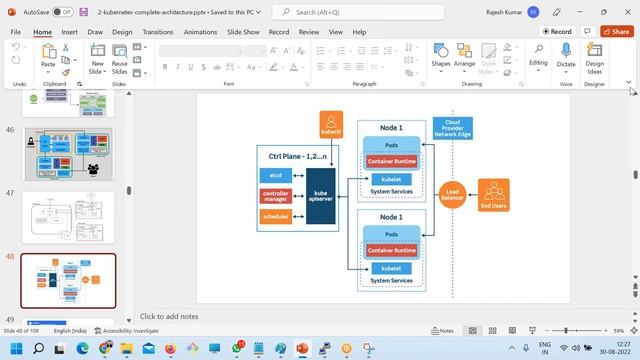Select the Animations tab
Viewport: 640px width, 360px height.
pyautogui.click(x=200, y=32)
